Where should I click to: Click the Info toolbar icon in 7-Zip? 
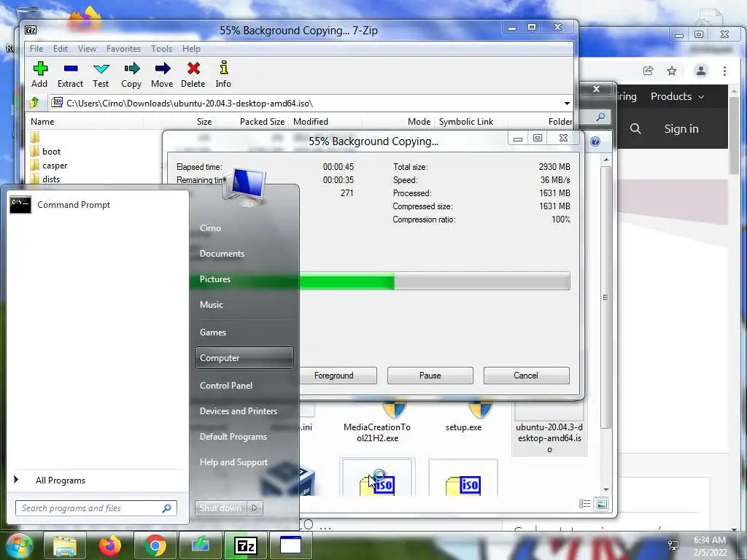(223, 74)
